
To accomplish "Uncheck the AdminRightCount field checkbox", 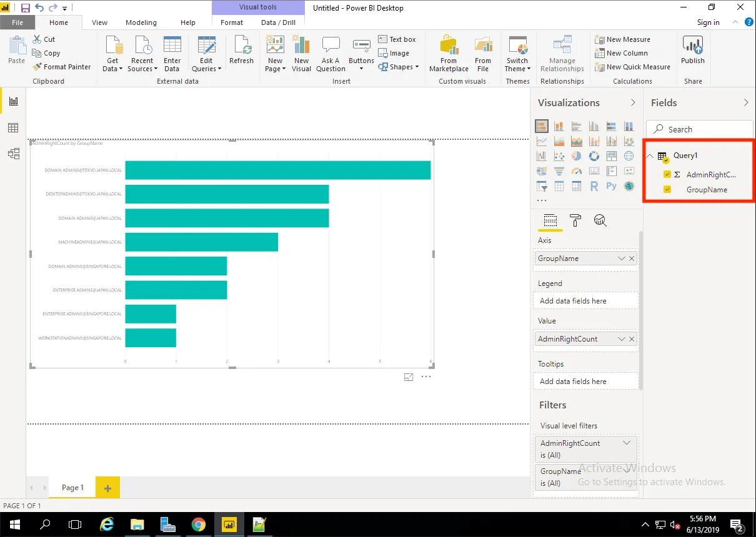I will (667, 175).
